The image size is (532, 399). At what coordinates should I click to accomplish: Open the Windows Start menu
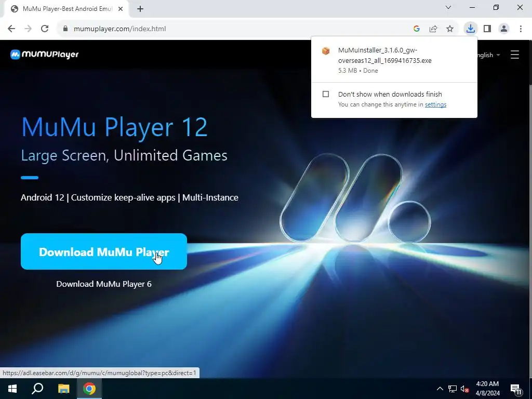(12, 389)
